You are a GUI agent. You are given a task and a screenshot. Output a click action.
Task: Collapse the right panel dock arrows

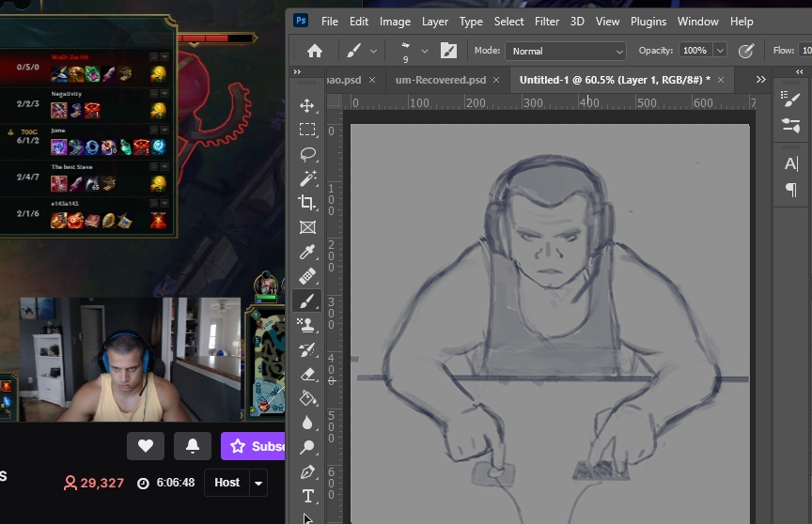[800, 72]
